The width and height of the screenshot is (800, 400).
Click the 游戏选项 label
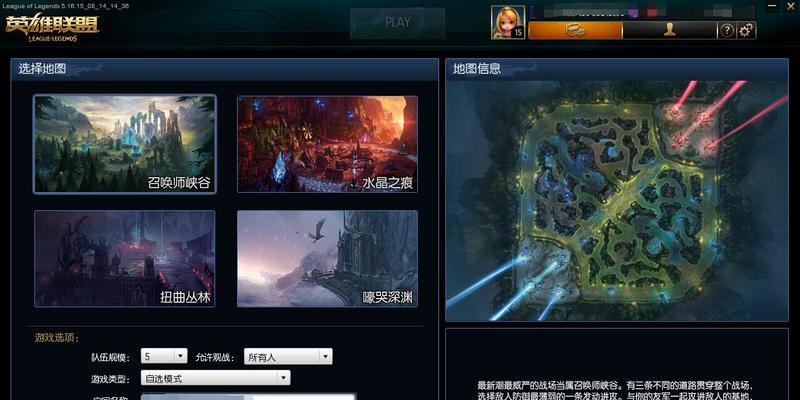click(57, 337)
